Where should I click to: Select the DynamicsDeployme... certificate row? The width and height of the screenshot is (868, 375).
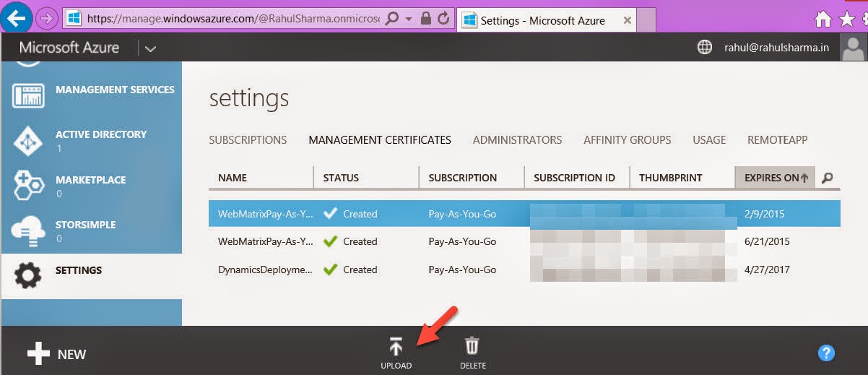tap(266, 270)
